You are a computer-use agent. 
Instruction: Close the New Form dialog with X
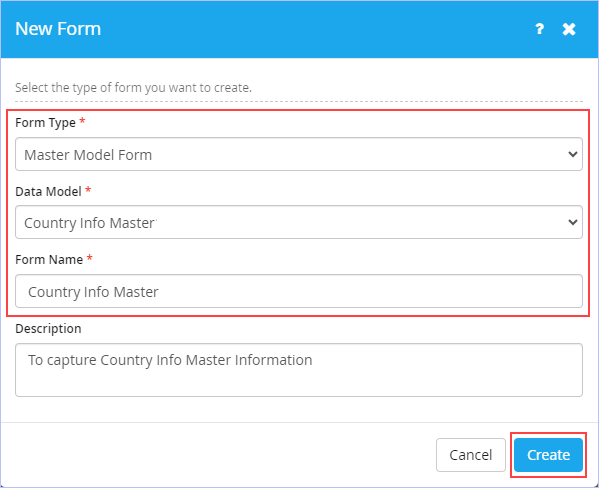[x=569, y=29]
